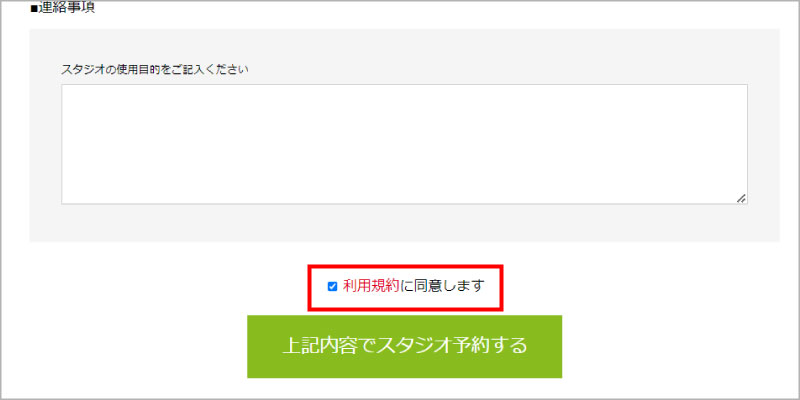Click the red outline around agreement checkbox

pos(405,266)
